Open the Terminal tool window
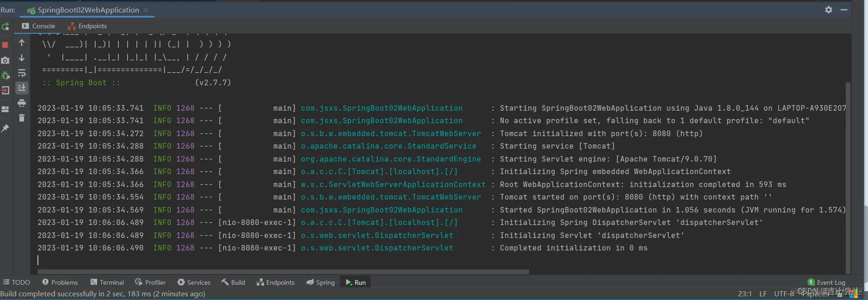Image resolution: width=868 pixels, height=300 pixels. (x=107, y=282)
